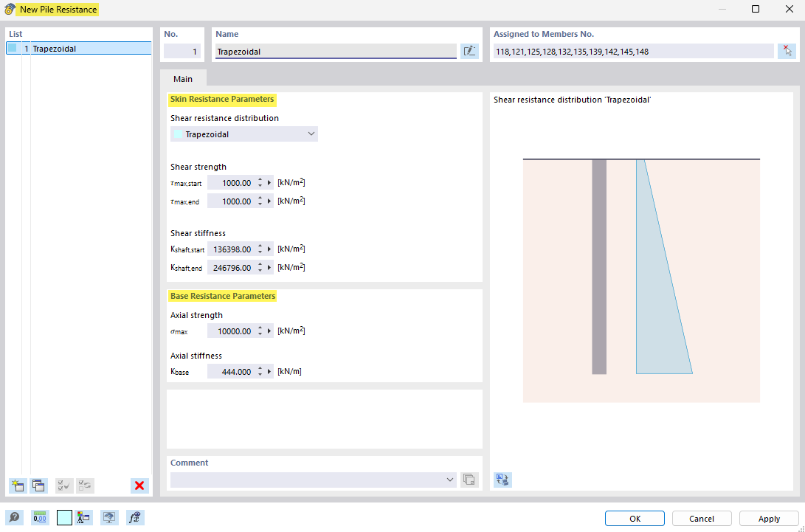Confirm with the OK button

(634, 518)
